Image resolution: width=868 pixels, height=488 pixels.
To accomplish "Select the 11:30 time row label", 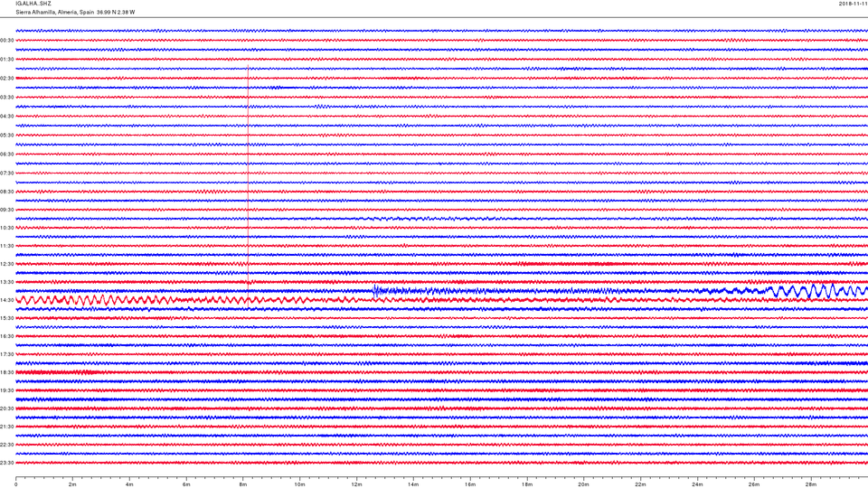I will (x=6, y=246).
